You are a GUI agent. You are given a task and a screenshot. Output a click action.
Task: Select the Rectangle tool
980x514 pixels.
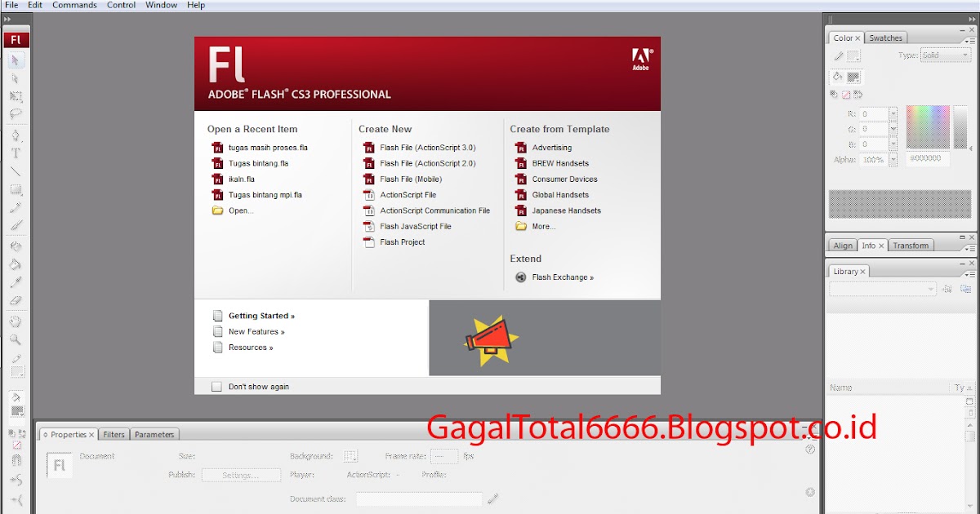point(16,189)
